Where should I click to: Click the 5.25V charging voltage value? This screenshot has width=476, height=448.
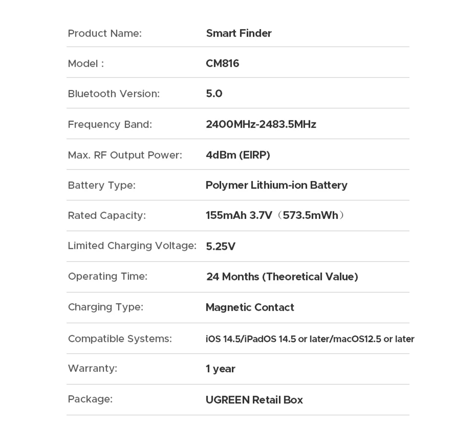[x=220, y=246]
